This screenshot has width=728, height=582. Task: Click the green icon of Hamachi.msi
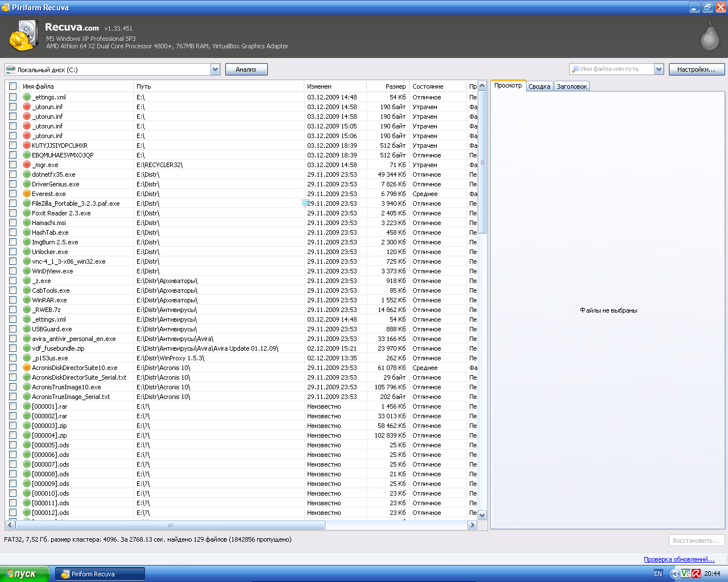click(27, 223)
